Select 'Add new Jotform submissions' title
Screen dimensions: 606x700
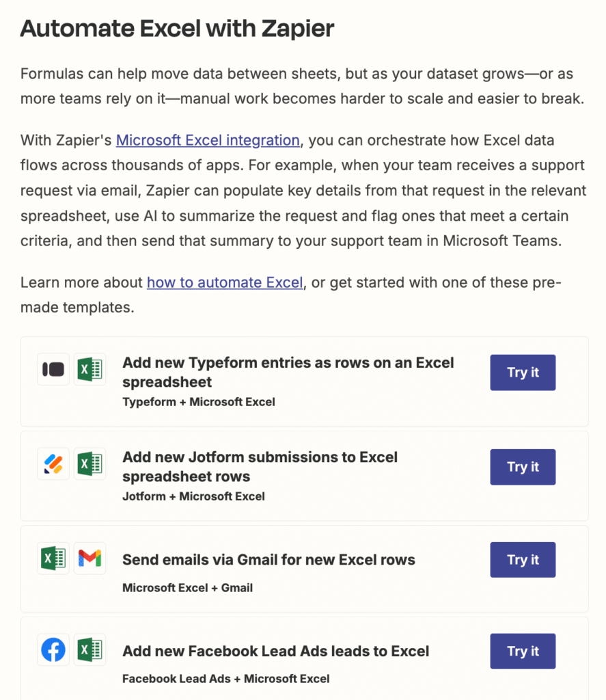pyautogui.click(x=260, y=467)
